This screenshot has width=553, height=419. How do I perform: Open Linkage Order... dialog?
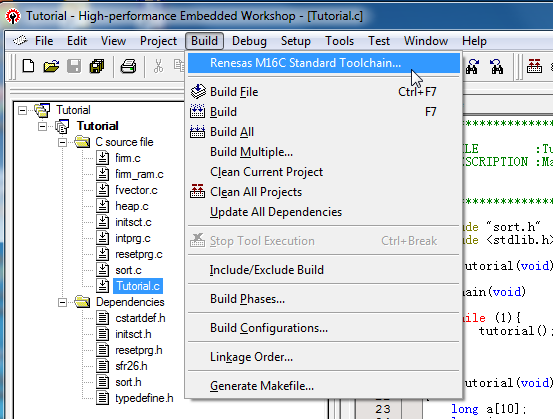point(324,357)
